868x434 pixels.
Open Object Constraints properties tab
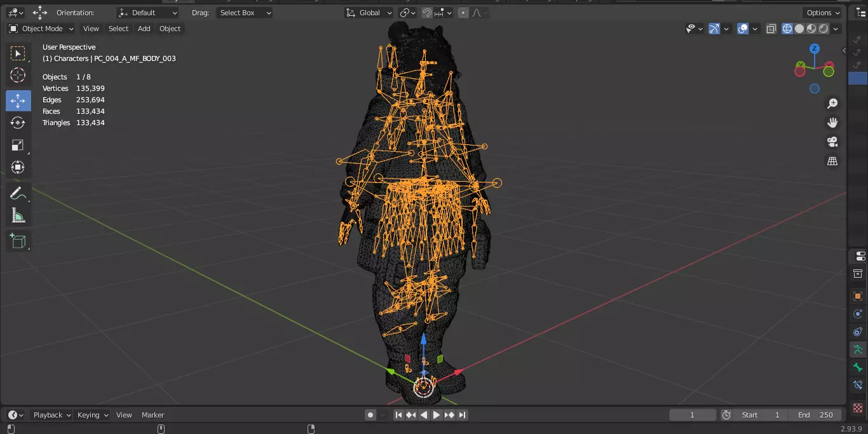[x=858, y=332]
